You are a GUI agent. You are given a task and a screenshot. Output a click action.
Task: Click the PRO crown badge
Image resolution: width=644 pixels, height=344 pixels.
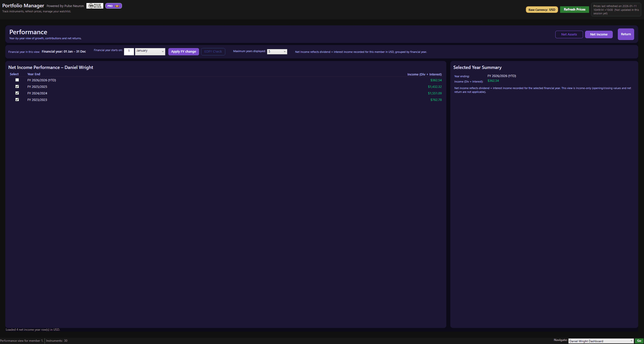click(x=113, y=6)
